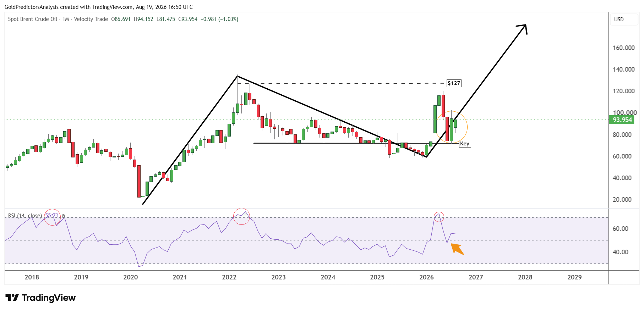Click the $127 price label
644x311 pixels.
454,83
